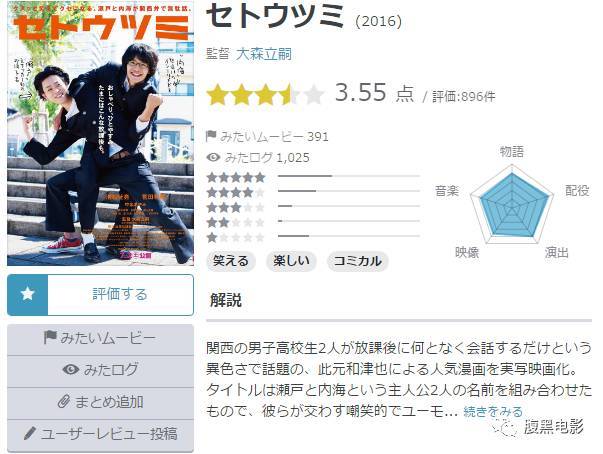Open director 大森立嗣 link
603x454 pixels.
coord(264,54)
